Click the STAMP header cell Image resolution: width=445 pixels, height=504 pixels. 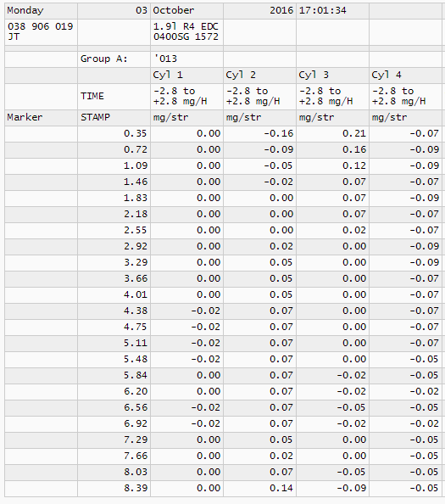tap(114, 118)
